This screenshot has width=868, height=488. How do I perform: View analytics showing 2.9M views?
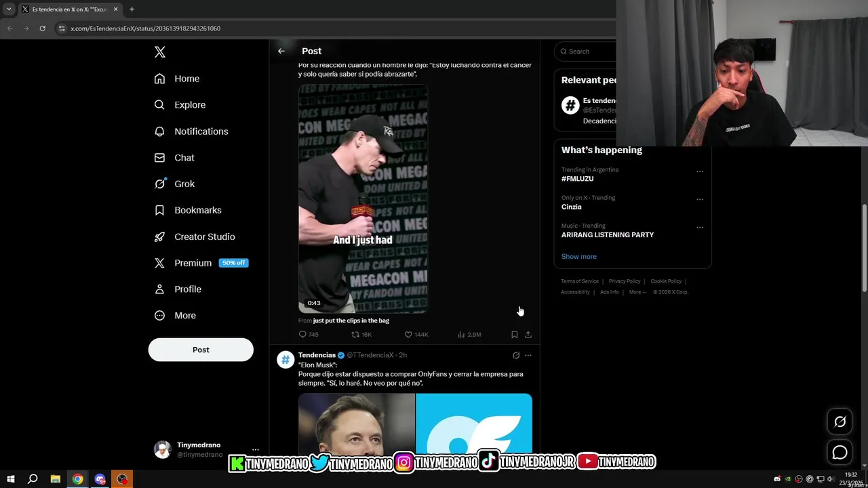tap(469, 334)
